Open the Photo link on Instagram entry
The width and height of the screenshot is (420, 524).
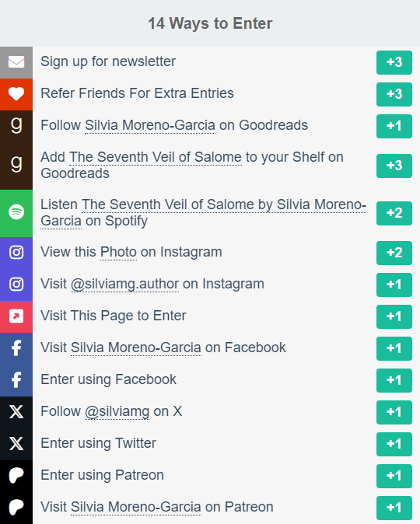click(x=118, y=253)
